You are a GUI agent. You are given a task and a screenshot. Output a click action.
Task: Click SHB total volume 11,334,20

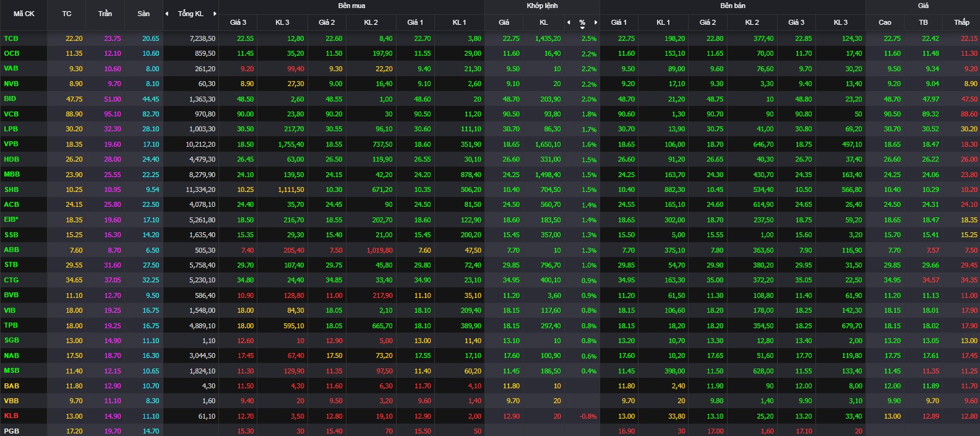(x=200, y=190)
